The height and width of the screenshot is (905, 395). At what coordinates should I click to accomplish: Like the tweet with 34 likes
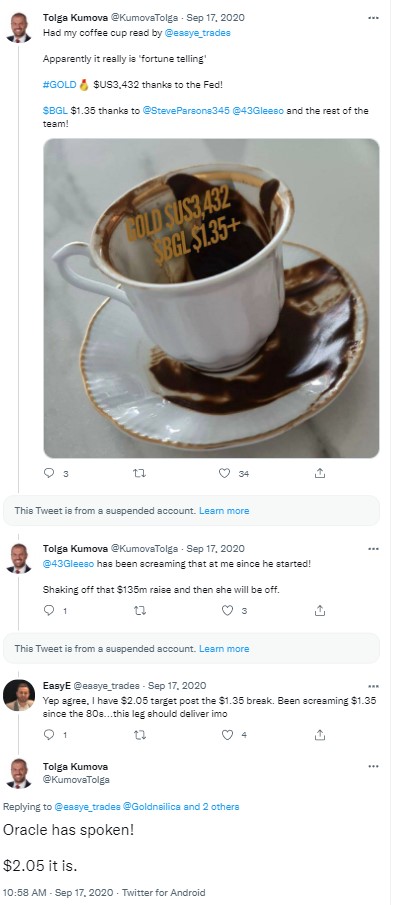coord(224,473)
